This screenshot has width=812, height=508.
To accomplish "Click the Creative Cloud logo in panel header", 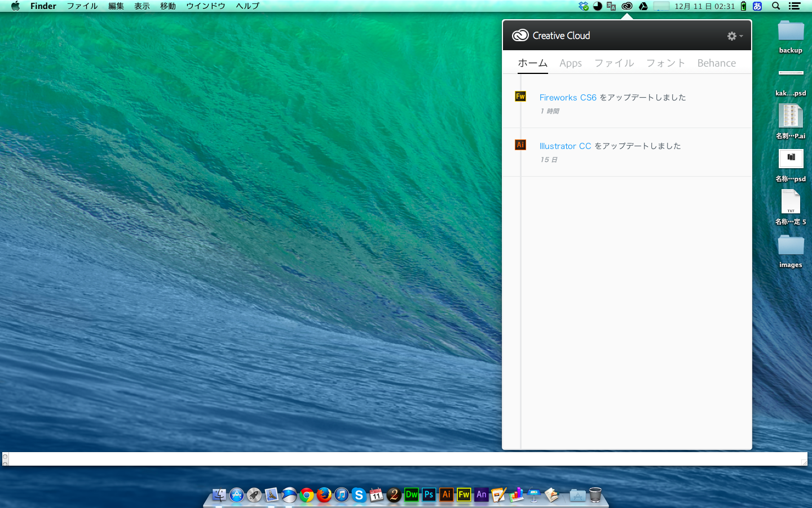I will tap(520, 36).
